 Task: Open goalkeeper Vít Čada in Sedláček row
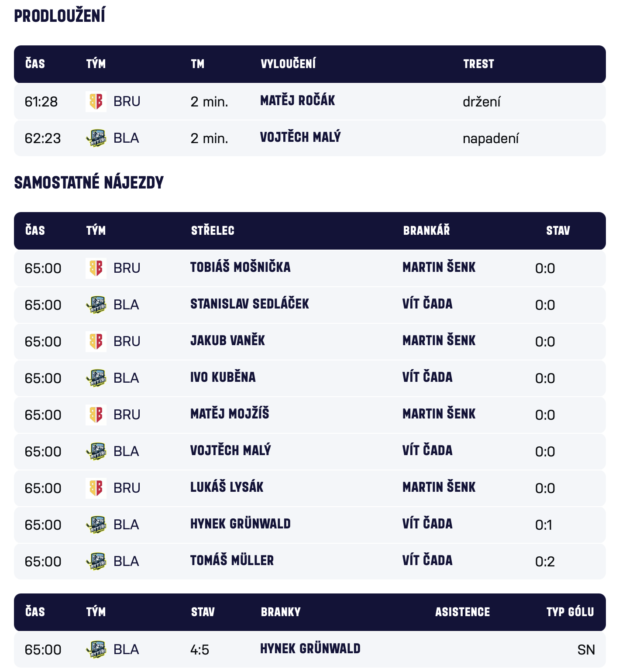tap(427, 304)
